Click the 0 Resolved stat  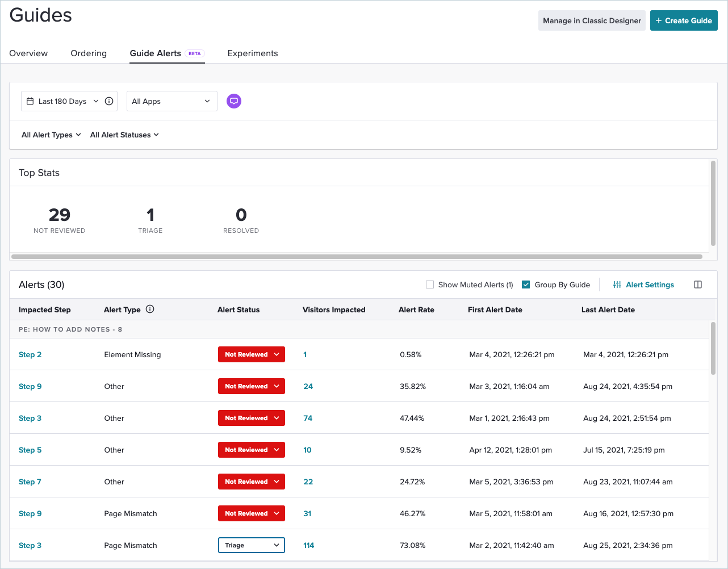pos(241,220)
